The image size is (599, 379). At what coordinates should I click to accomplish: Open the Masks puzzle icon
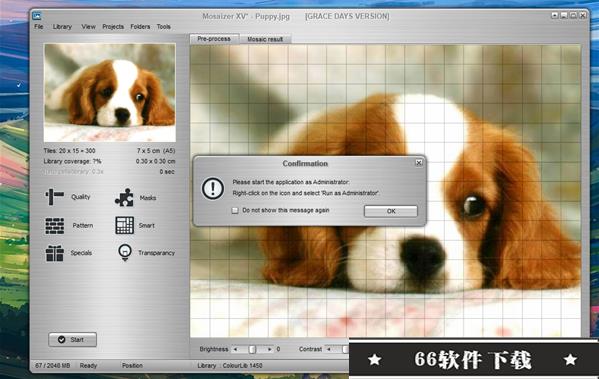tap(124, 198)
